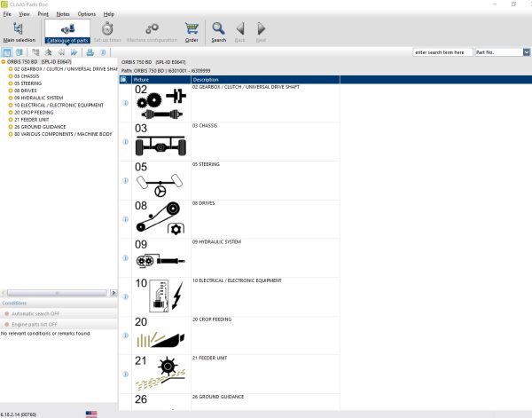The height and width of the screenshot is (418, 532).
Task: Click info icon for 05 Steering row
Action: pos(126,180)
